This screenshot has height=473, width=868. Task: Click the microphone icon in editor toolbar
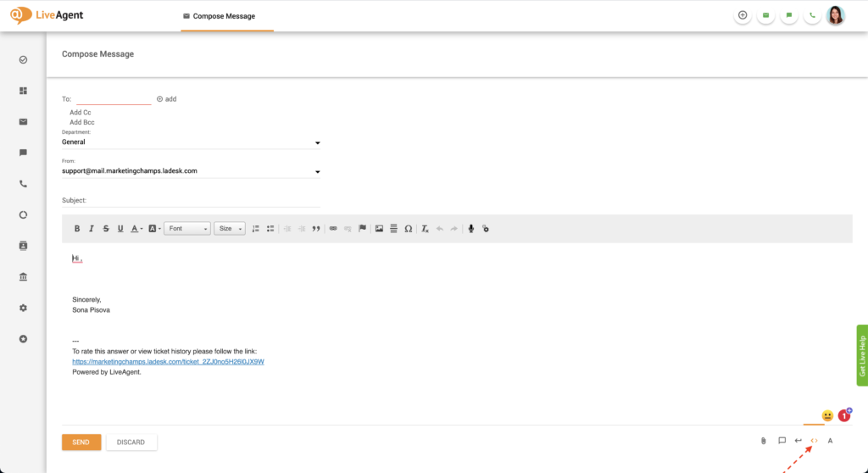click(x=471, y=229)
